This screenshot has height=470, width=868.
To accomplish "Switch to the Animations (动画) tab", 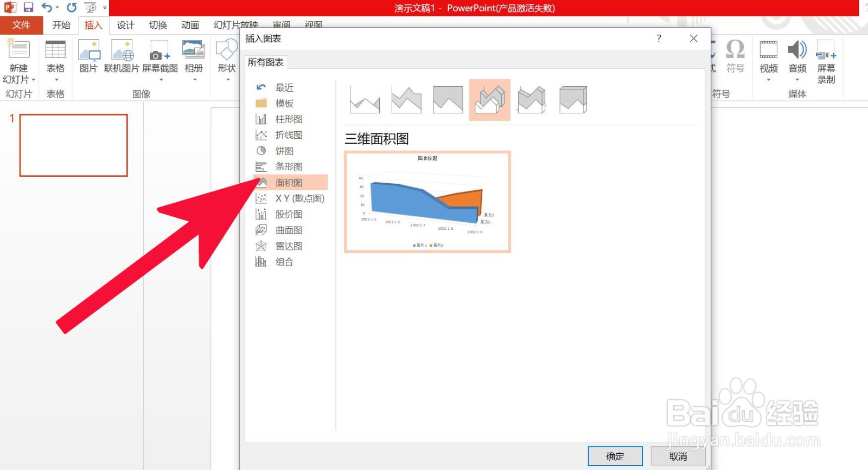I will 190,25.
